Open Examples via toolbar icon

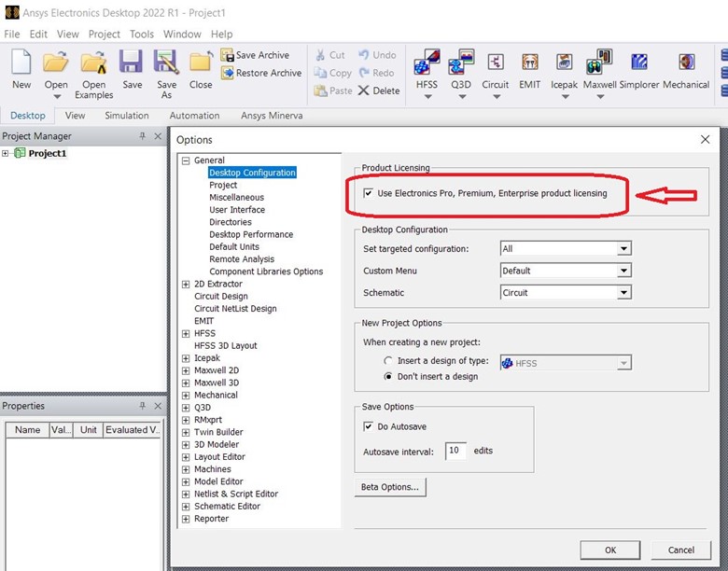(93, 63)
